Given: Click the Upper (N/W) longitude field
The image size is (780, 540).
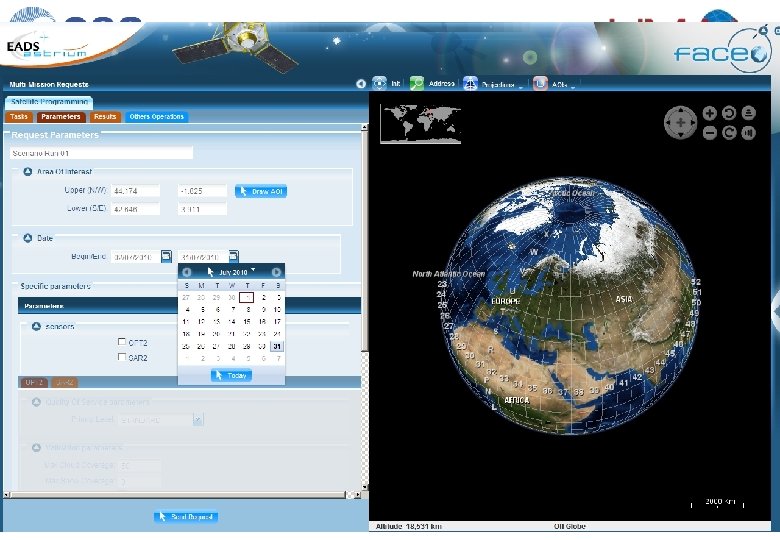Looking at the screenshot, I should click(x=202, y=191).
